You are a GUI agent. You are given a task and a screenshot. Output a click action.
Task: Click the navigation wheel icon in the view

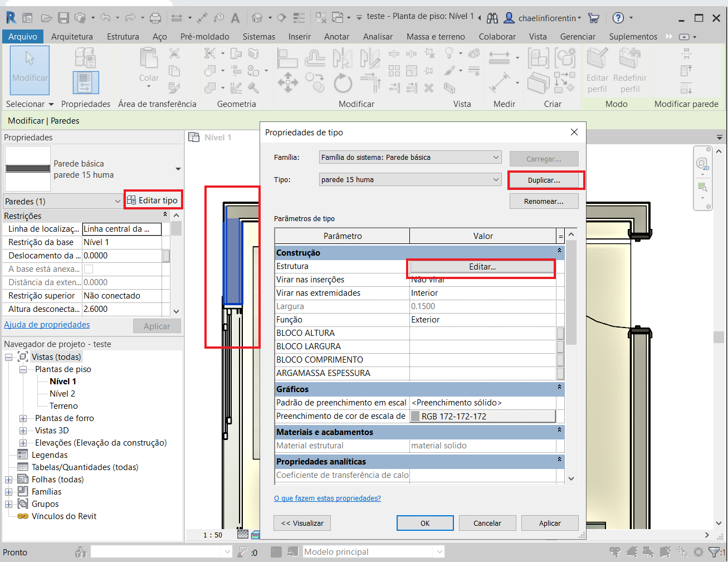tap(702, 164)
